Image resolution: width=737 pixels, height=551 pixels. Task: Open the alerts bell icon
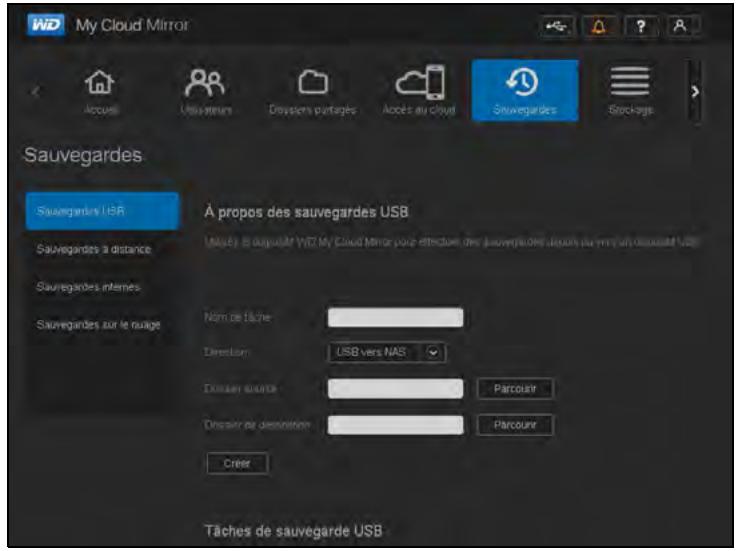click(598, 26)
